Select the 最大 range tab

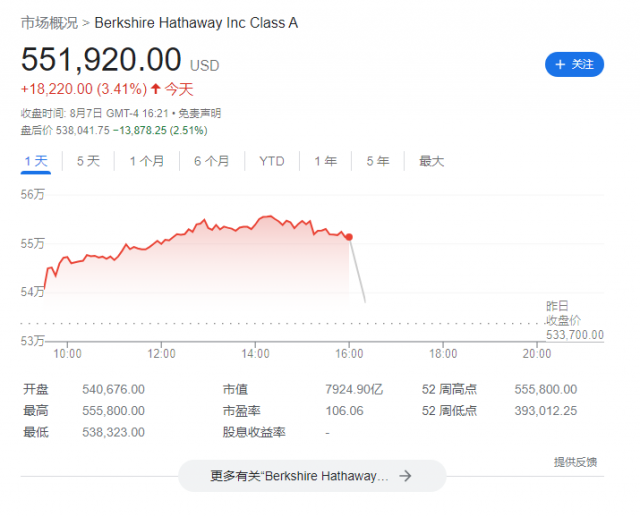[x=431, y=161]
